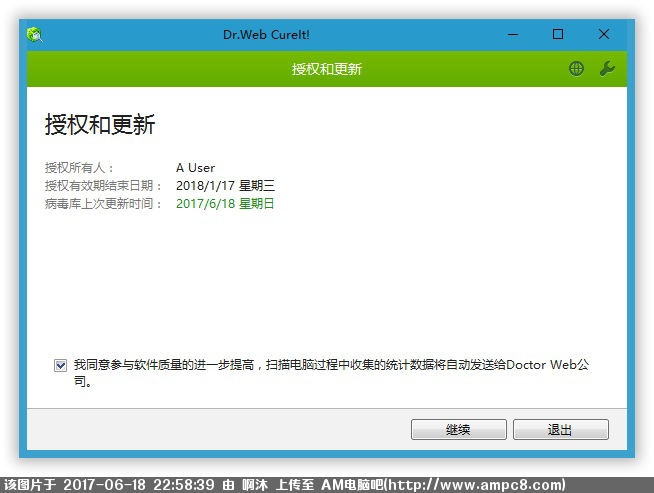Click the green update date '2017/6/18 星期日'
The width and height of the screenshot is (654, 493).
click(x=225, y=204)
